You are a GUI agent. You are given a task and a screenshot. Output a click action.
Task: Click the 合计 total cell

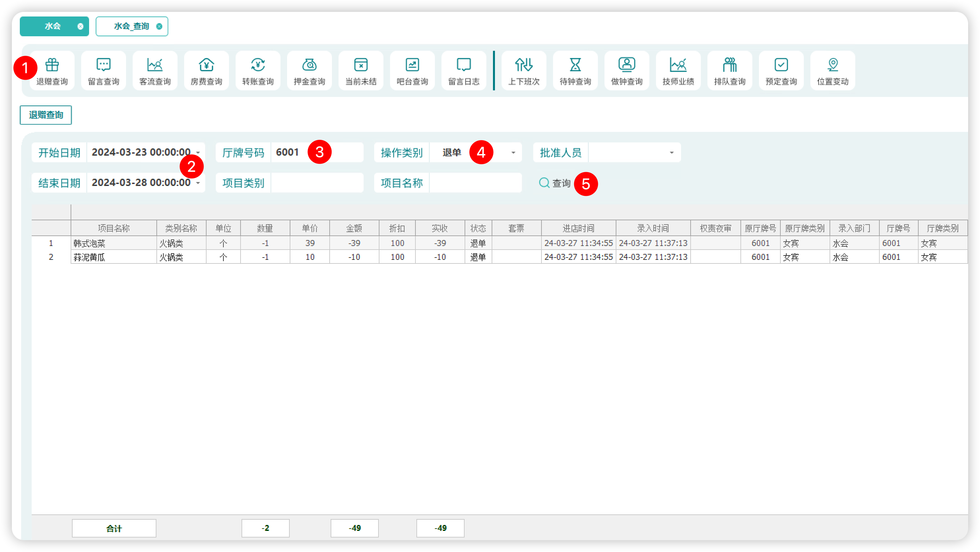[114, 528]
